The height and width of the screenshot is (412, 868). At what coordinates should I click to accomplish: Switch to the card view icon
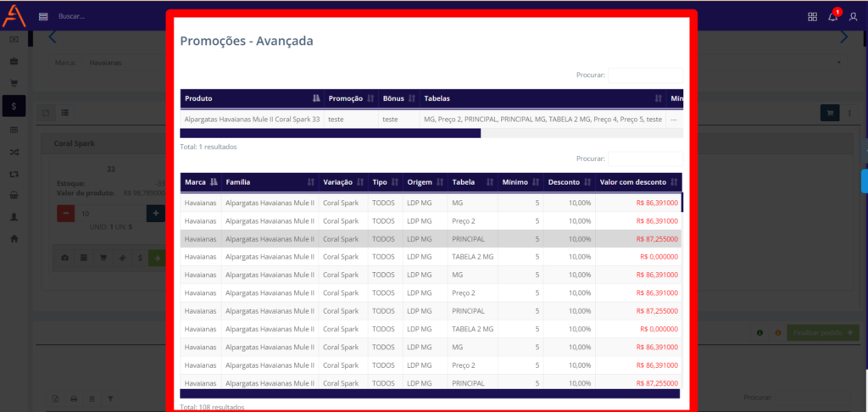pyautogui.click(x=46, y=113)
